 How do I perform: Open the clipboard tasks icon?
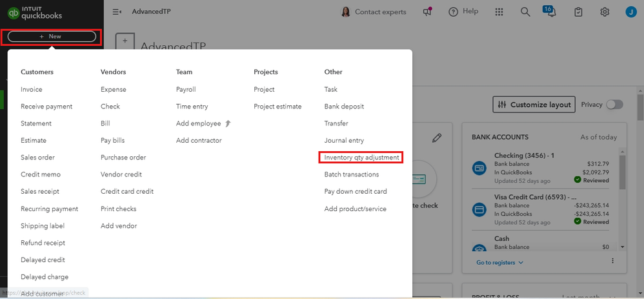click(x=579, y=12)
